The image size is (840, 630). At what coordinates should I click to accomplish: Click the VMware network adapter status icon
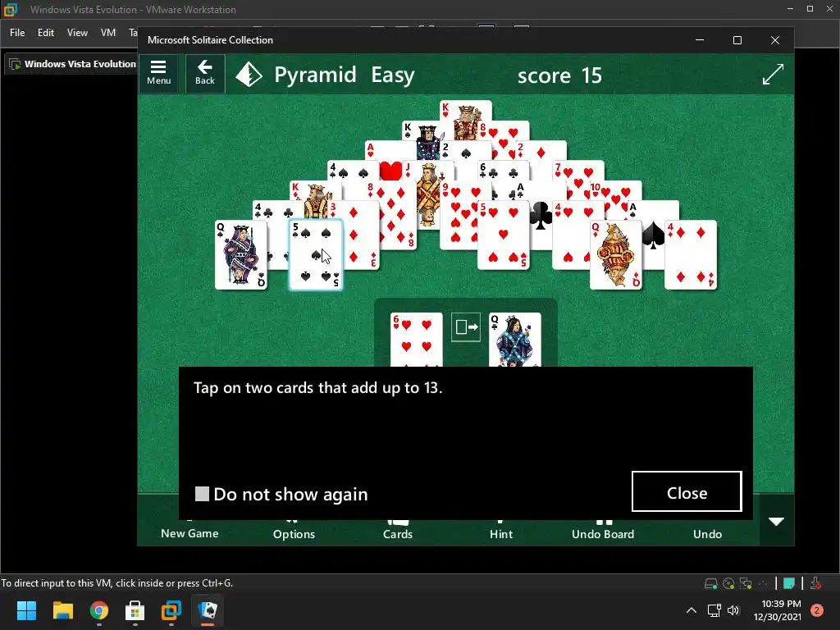[745, 583]
